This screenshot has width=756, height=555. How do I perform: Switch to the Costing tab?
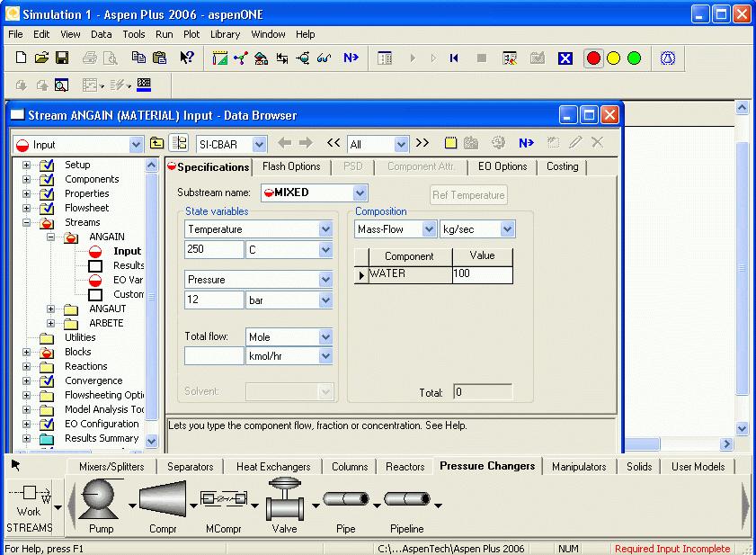click(562, 166)
